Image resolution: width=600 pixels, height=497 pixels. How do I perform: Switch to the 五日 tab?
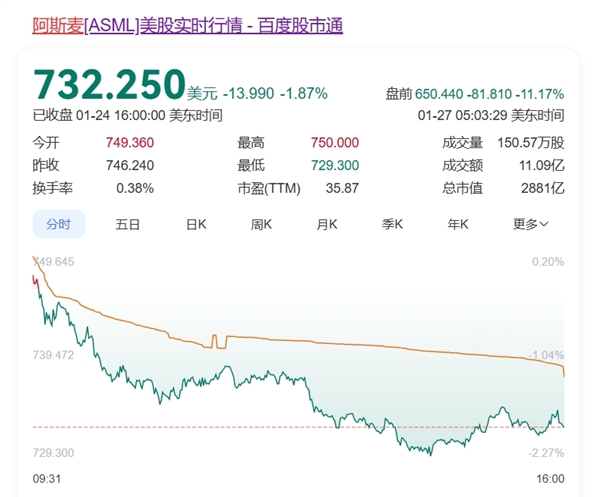(x=128, y=224)
